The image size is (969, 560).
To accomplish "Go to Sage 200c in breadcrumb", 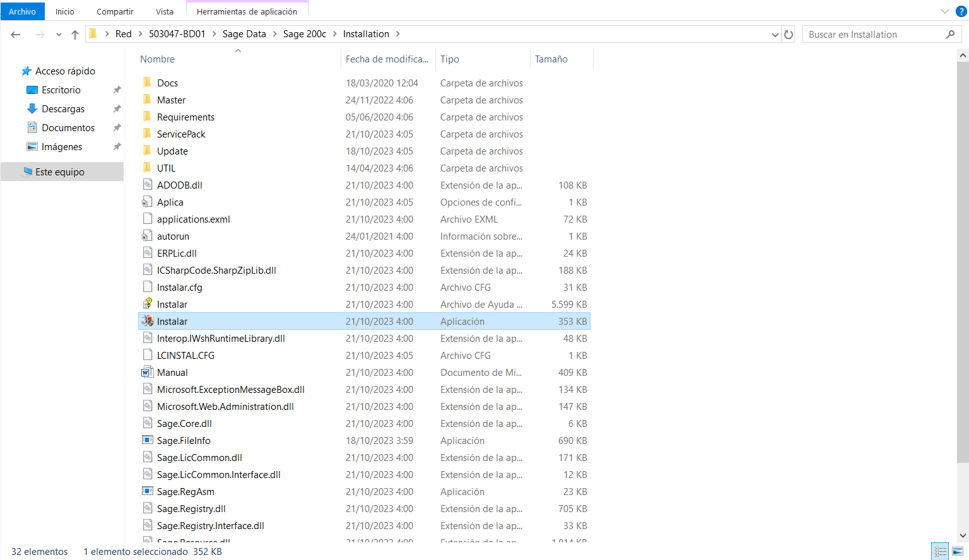I will (305, 34).
